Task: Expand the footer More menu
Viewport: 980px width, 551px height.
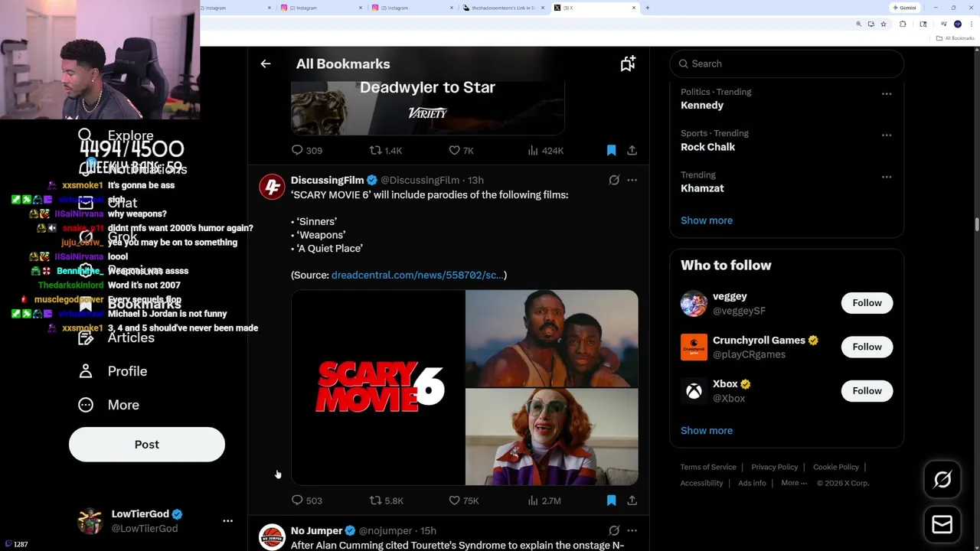Action: pyautogui.click(x=794, y=483)
